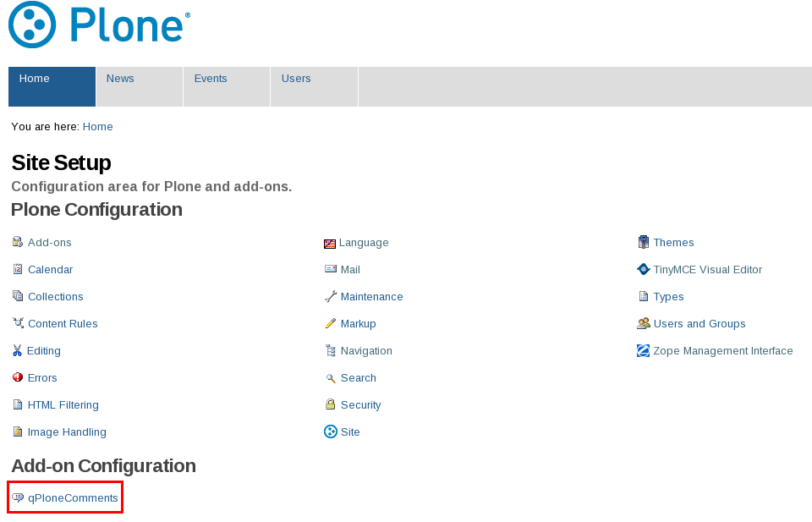The width and height of the screenshot is (812, 522).
Task: Click the Zope Management Interface icon
Action: click(x=644, y=351)
